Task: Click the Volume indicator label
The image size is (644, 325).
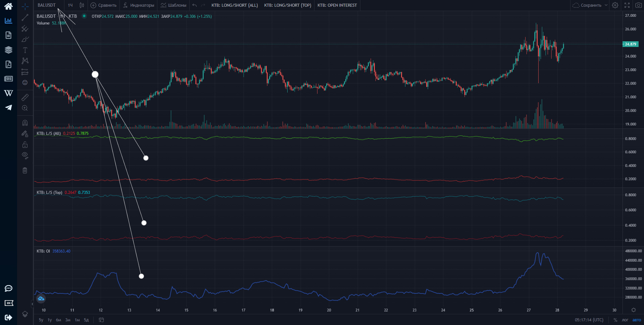Action: 43,23
